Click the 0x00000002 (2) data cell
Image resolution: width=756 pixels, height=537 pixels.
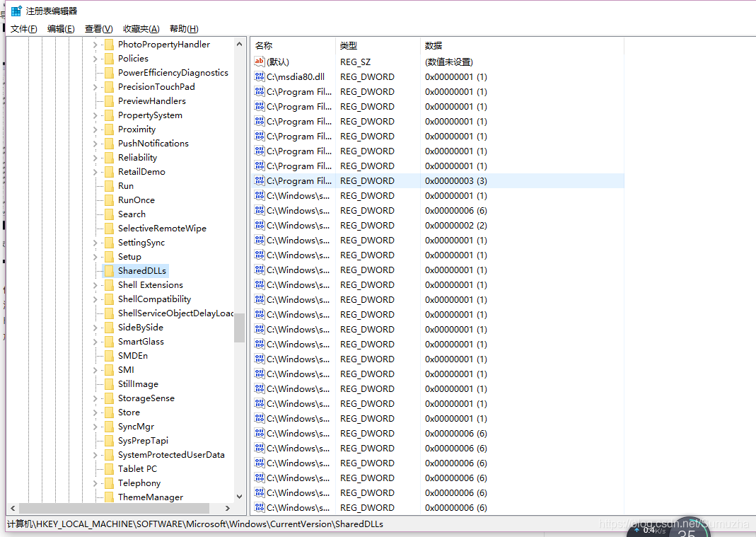tap(456, 225)
